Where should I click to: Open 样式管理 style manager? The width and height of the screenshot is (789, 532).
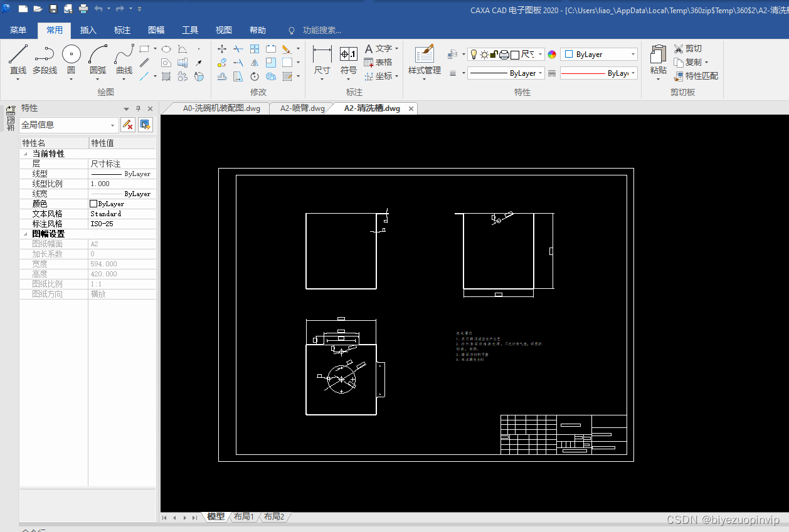click(x=425, y=61)
